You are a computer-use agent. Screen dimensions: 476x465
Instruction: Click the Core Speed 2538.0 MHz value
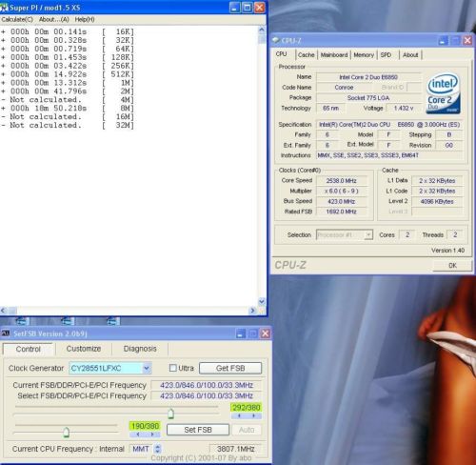pos(341,181)
